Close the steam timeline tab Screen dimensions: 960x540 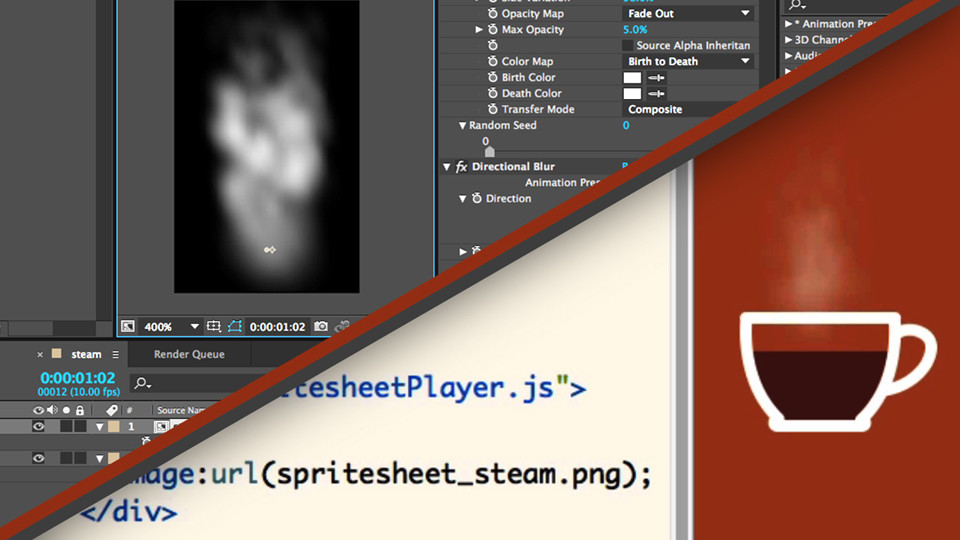coord(40,354)
